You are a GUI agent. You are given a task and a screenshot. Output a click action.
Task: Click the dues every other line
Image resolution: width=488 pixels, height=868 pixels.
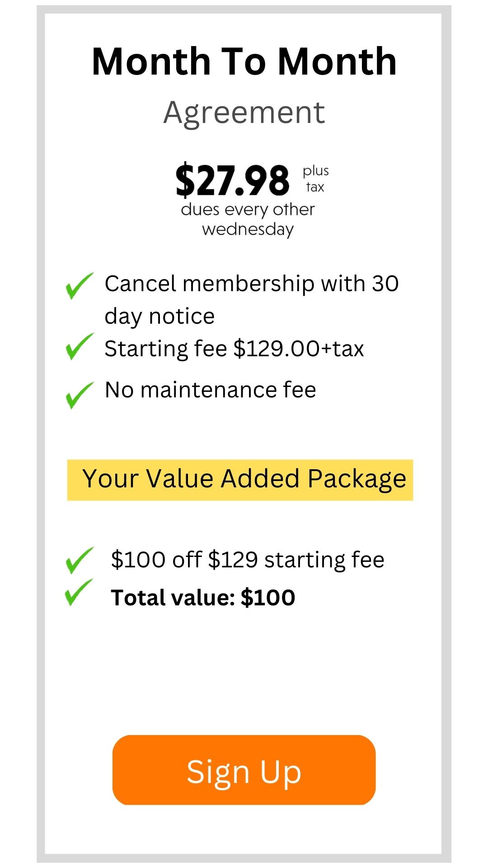click(x=248, y=210)
